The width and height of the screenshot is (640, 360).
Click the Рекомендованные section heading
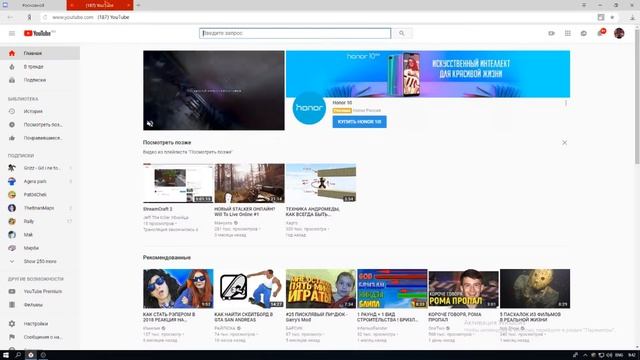click(x=167, y=258)
